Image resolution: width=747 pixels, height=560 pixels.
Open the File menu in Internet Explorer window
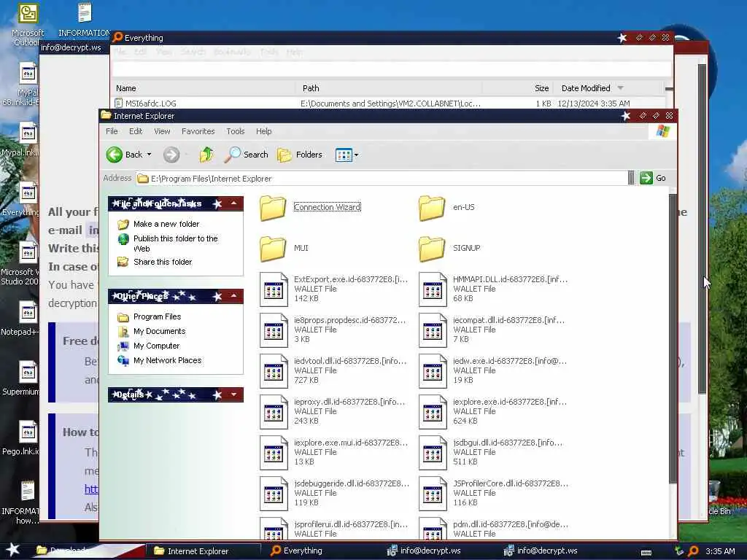pyautogui.click(x=112, y=131)
